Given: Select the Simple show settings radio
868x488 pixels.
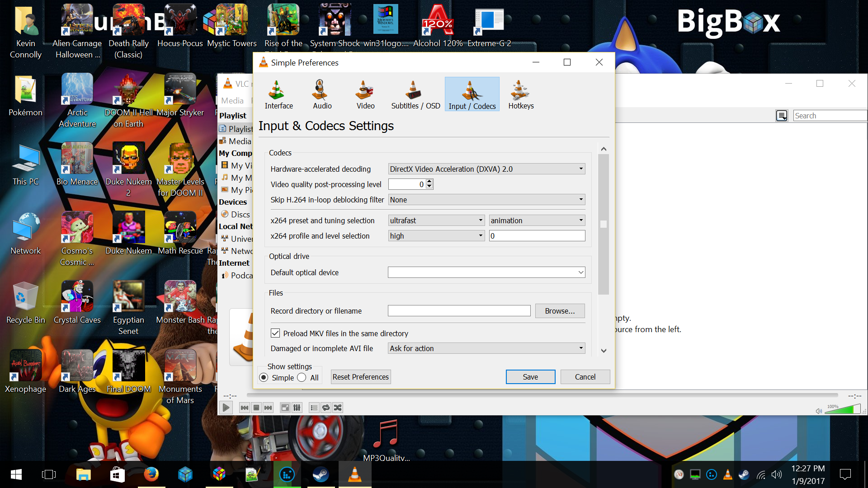Looking at the screenshot, I should 264,377.
